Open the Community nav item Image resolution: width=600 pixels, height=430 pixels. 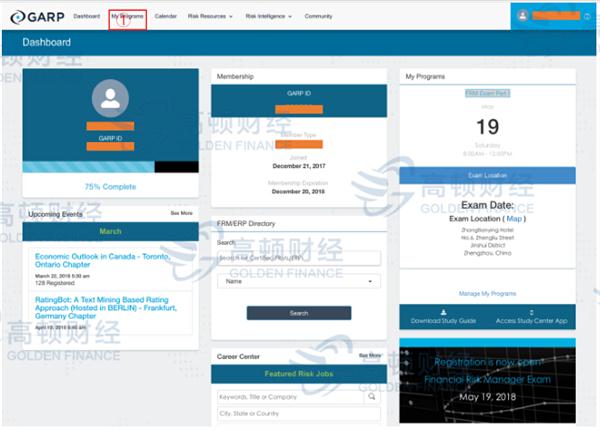[318, 16]
